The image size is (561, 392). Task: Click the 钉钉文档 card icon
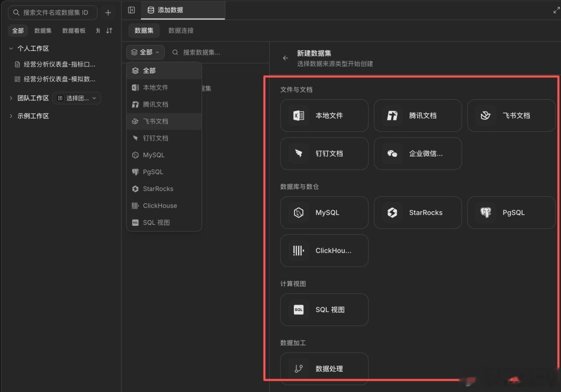tap(298, 154)
